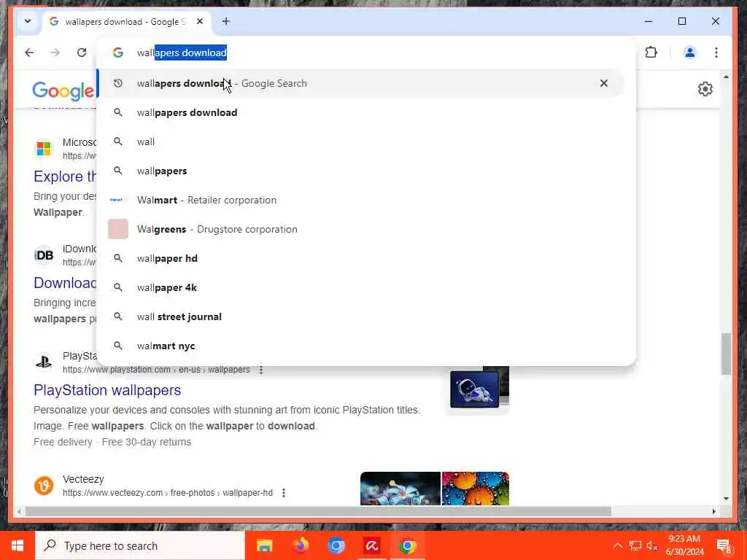Click the Vecteezy site favicon

[44, 486]
